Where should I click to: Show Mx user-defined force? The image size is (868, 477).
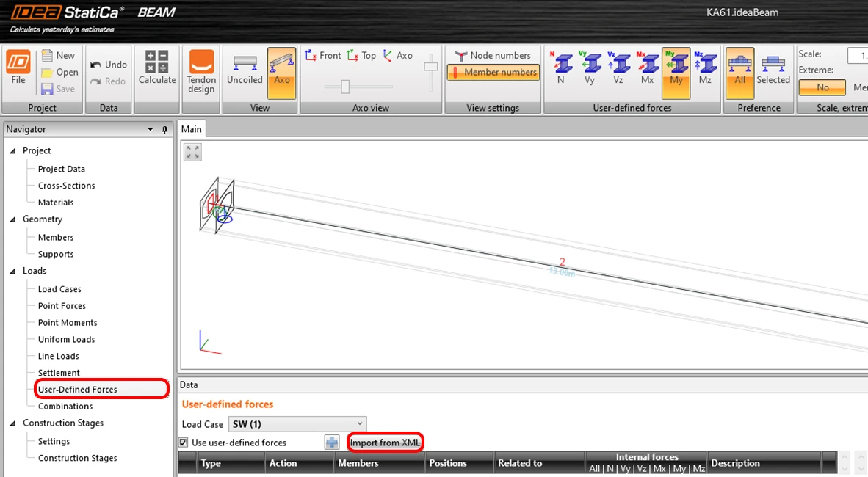pos(647,69)
